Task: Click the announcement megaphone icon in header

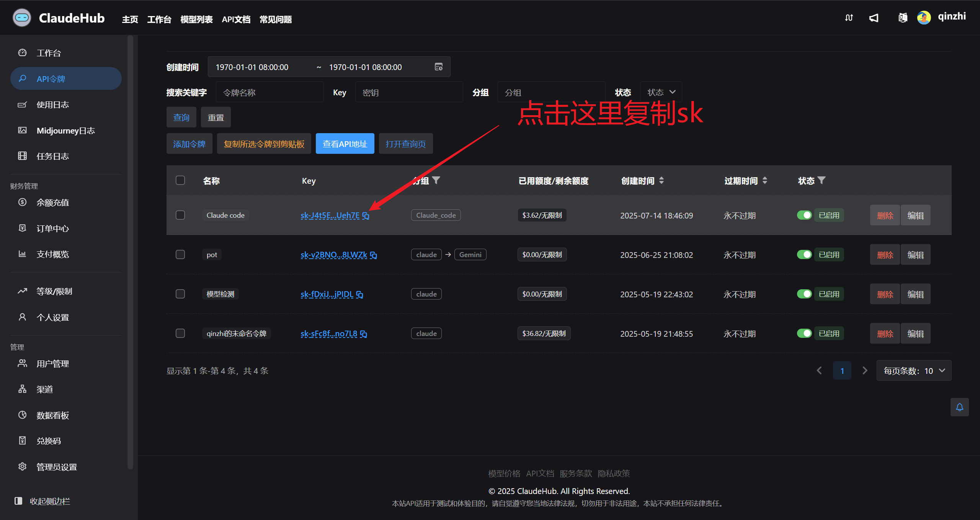Action: tap(874, 18)
